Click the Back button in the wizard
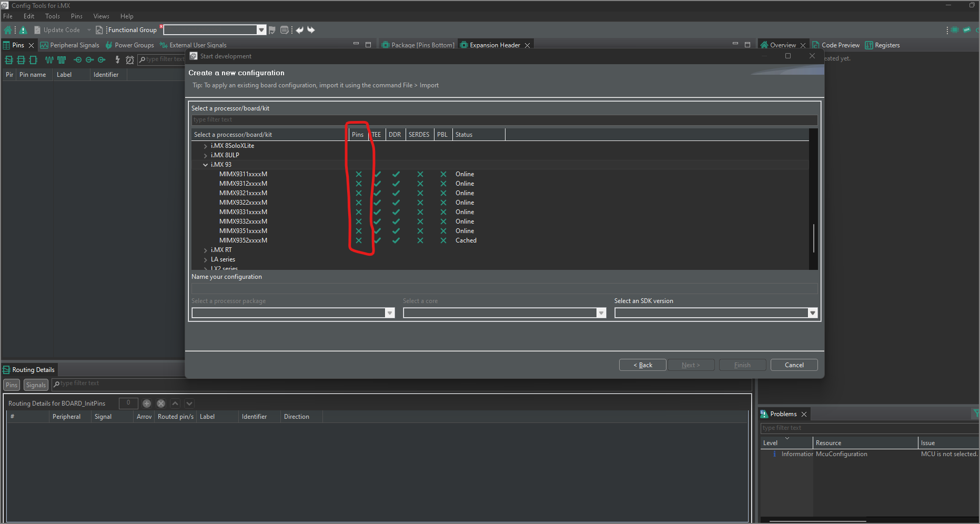The width and height of the screenshot is (980, 524). pos(642,365)
